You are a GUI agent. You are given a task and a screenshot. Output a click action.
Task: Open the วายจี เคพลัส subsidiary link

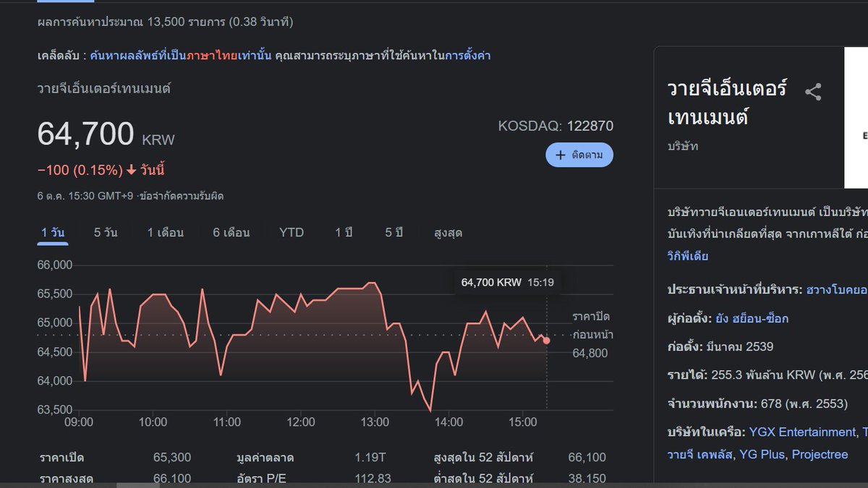click(699, 454)
